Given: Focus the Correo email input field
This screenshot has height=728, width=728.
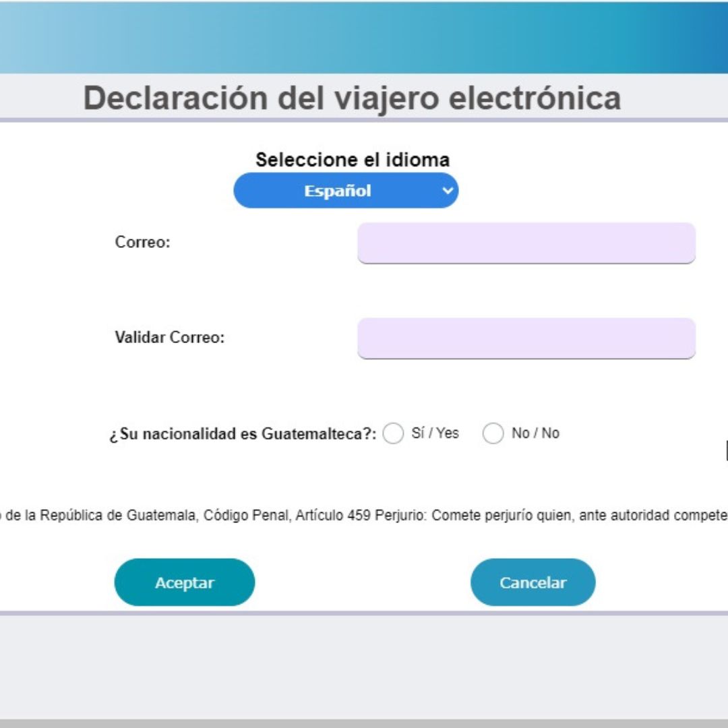Looking at the screenshot, I should 526,243.
